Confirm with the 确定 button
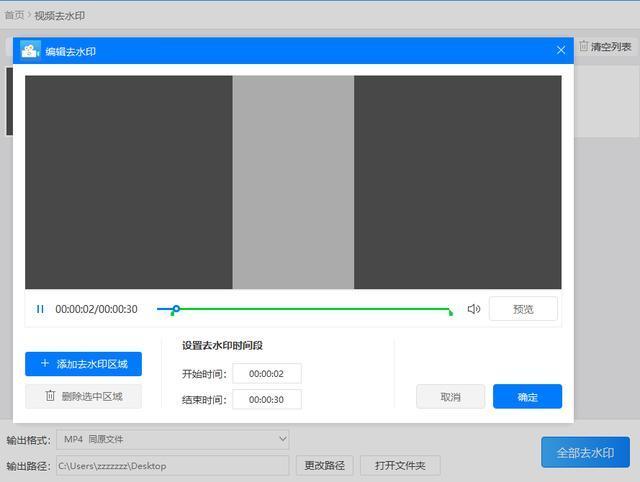Screen dimensions: 640x482 click(527, 396)
